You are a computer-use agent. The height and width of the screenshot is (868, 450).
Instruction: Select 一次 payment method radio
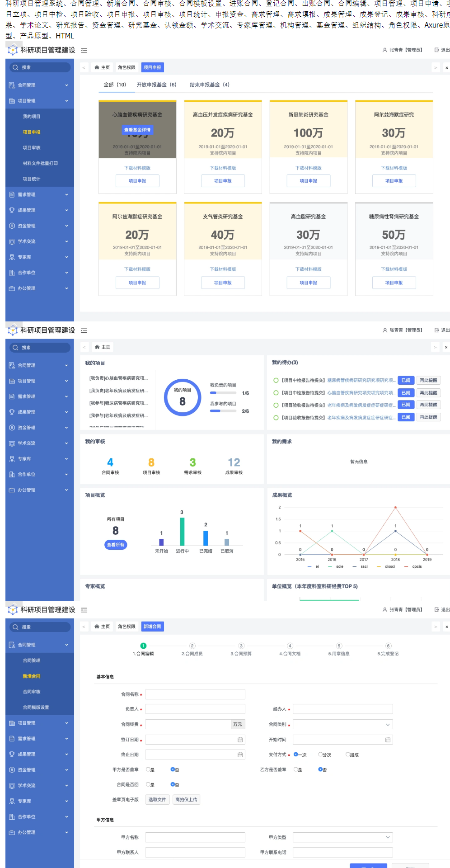(295, 754)
